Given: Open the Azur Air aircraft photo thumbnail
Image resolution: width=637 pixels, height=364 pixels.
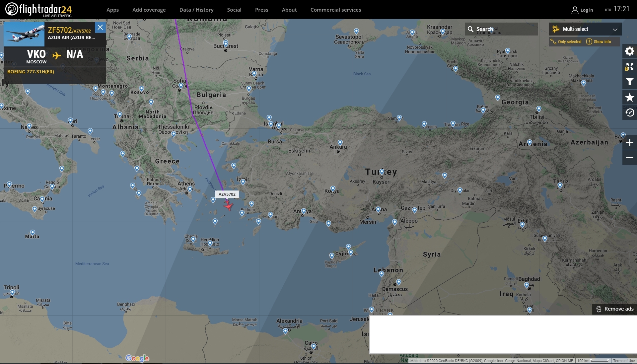Looking at the screenshot, I should 24,34.
